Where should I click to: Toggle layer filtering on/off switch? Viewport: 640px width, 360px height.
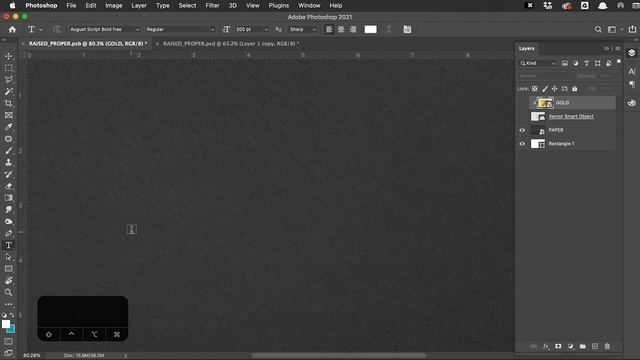coord(619,62)
